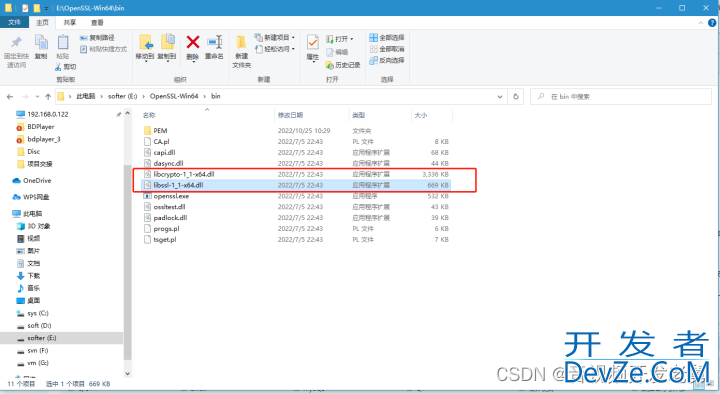Click the Rename icon

pyautogui.click(x=214, y=42)
